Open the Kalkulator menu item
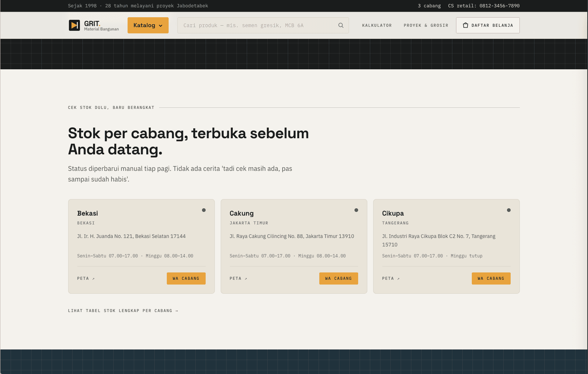588x374 pixels. click(x=377, y=25)
